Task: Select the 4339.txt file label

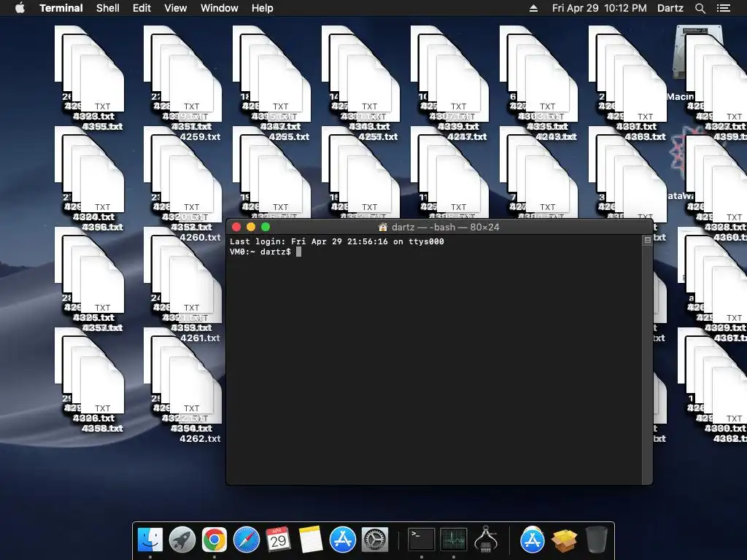Action: pyautogui.click(x=459, y=127)
